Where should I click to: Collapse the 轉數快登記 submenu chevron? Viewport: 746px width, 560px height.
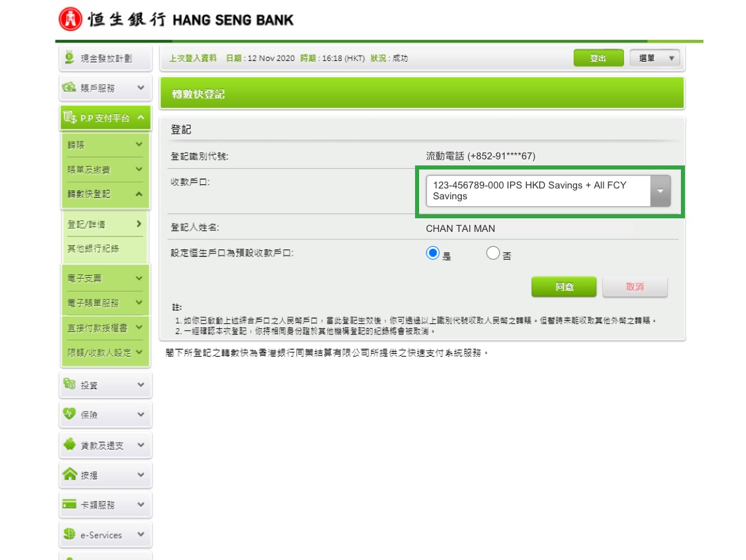139,194
